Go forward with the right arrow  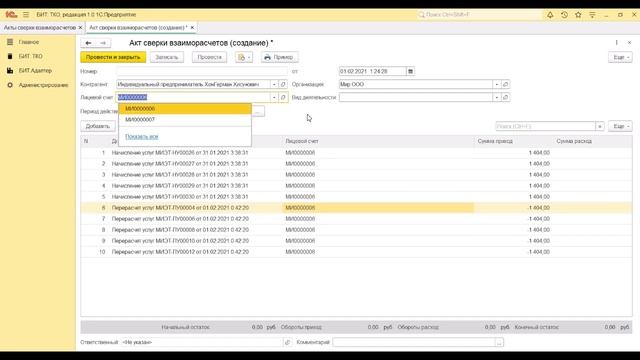[103, 43]
